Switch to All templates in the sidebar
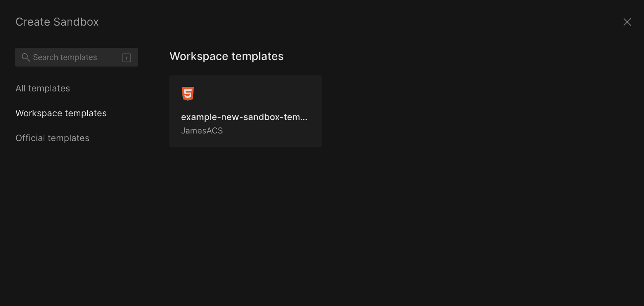The height and width of the screenshot is (306, 644). pos(43,88)
